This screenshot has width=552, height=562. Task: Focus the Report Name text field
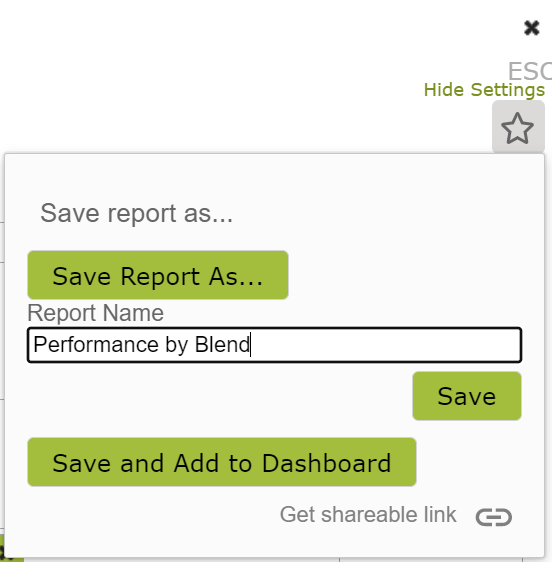pyautogui.click(x=275, y=345)
